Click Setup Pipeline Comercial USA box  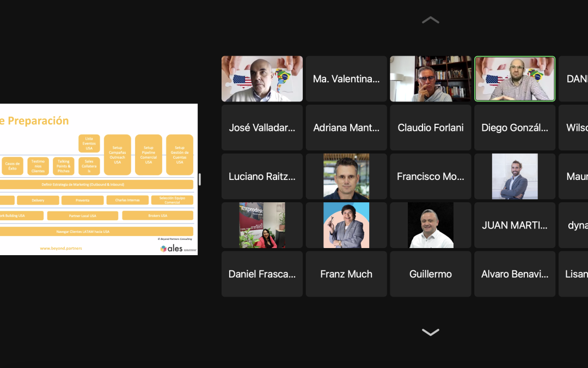click(x=149, y=155)
